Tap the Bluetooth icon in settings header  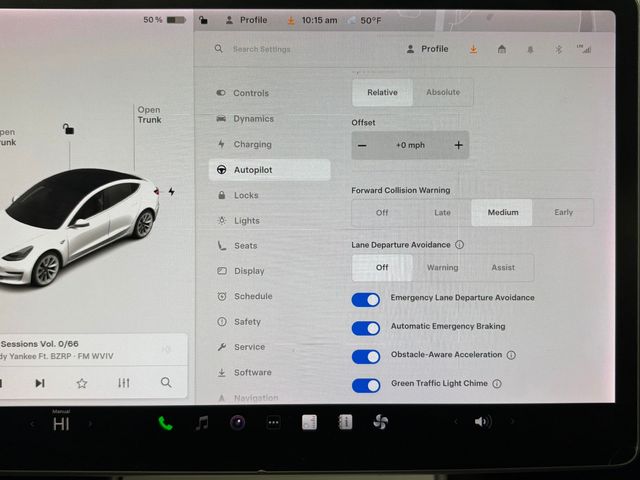[x=559, y=49]
